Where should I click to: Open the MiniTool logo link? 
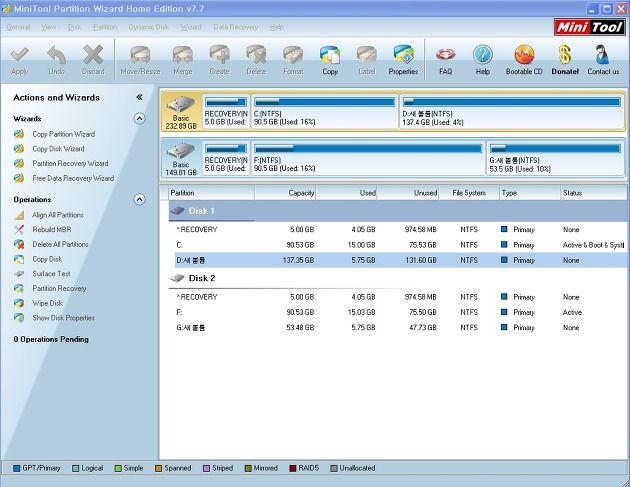pyautogui.click(x=589, y=27)
